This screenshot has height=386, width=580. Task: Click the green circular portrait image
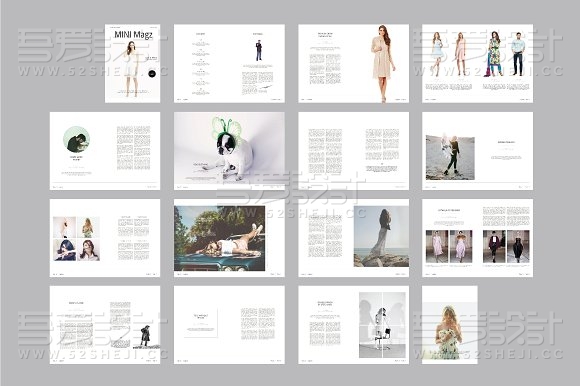77,139
